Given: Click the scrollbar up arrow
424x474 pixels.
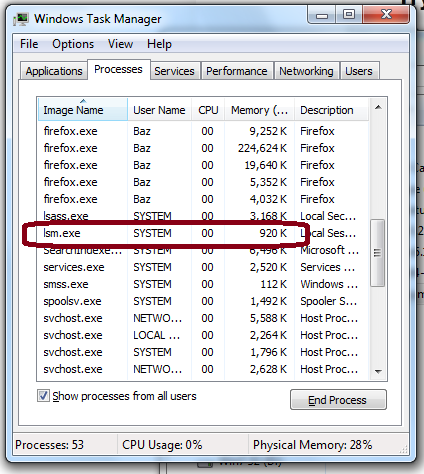Looking at the screenshot, I should tap(378, 107).
